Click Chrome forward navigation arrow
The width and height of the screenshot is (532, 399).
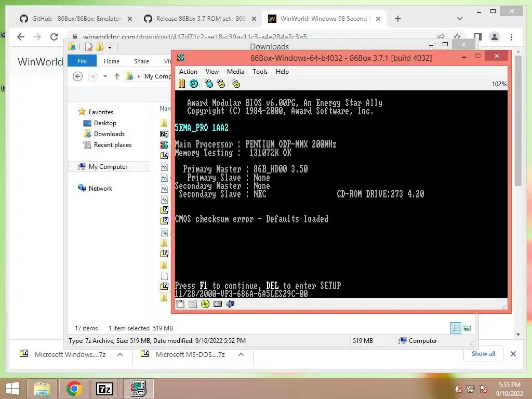(37, 37)
